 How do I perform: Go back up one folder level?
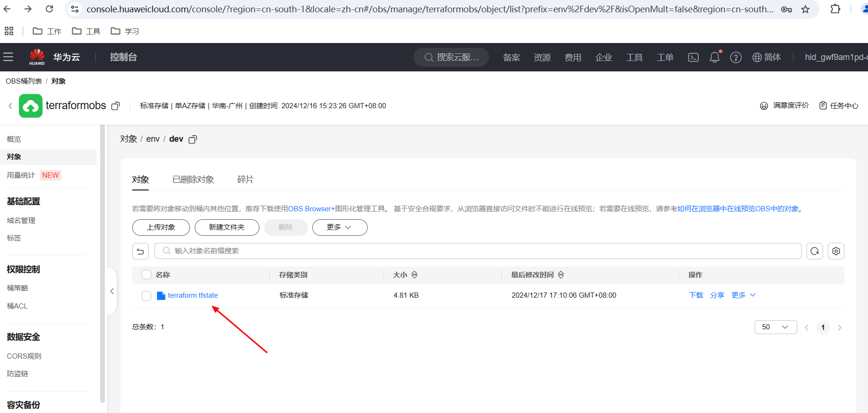click(x=140, y=251)
